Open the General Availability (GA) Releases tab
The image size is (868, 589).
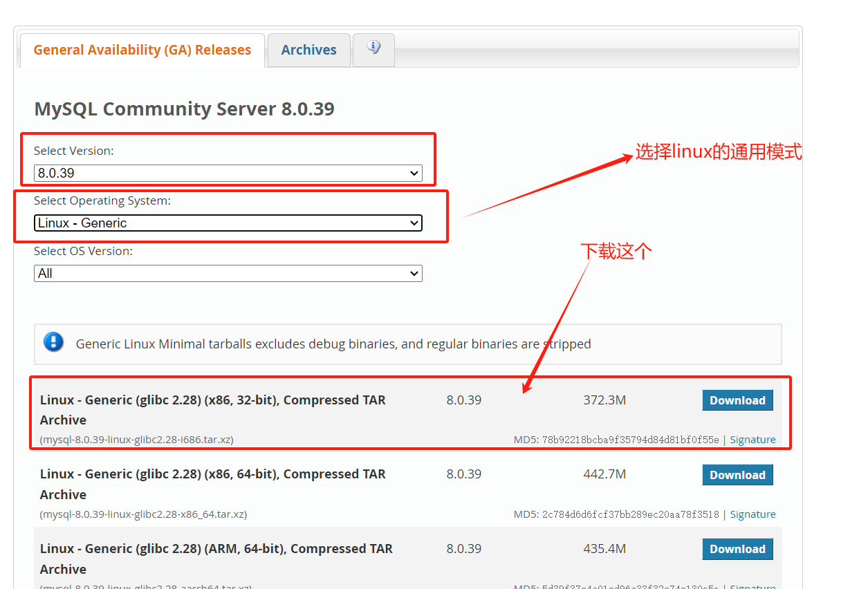click(142, 50)
